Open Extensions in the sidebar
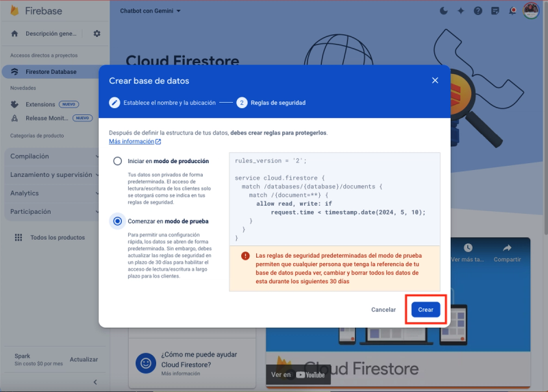 (x=40, y=104)
